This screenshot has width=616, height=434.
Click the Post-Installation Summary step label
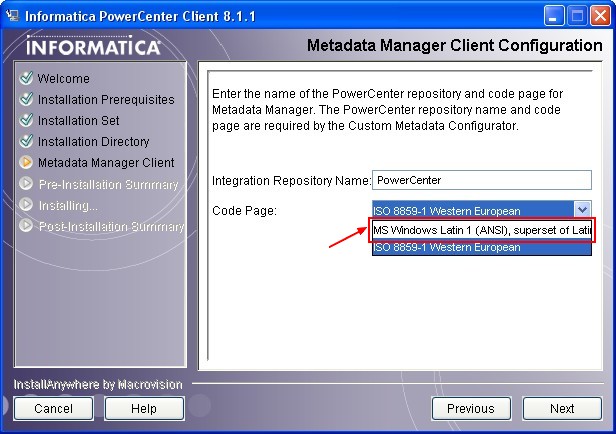pyautogui.click(x=111, y=227)
